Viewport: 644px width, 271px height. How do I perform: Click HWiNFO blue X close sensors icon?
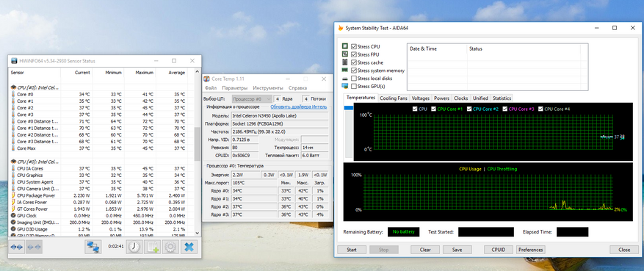pyautogui.click(x=189, y=247)
